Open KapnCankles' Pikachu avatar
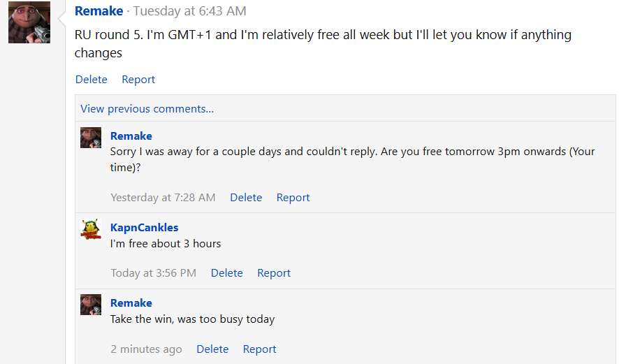Screen dimensions: 619x364 91,229
